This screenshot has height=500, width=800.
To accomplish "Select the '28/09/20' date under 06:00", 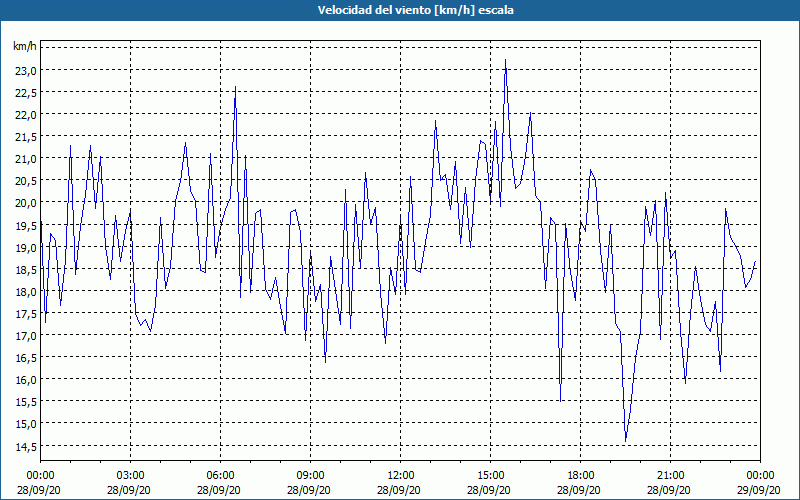I will tap(220, 490).
